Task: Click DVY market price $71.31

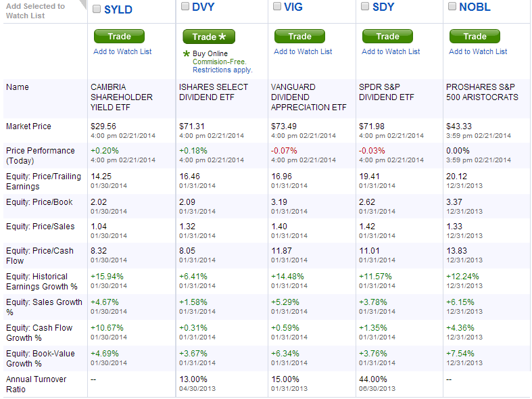Action: coord(192,126)
